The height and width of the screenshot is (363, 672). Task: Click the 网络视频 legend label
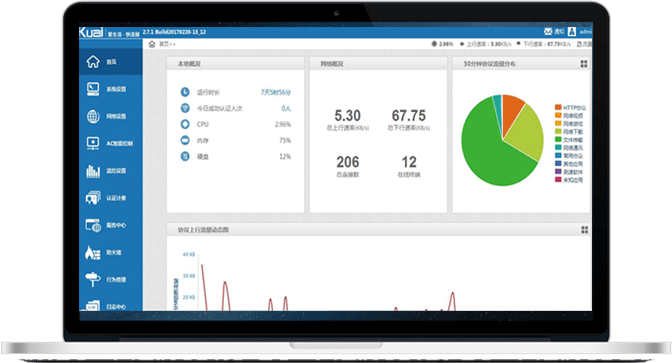click(x=573, y=116)
